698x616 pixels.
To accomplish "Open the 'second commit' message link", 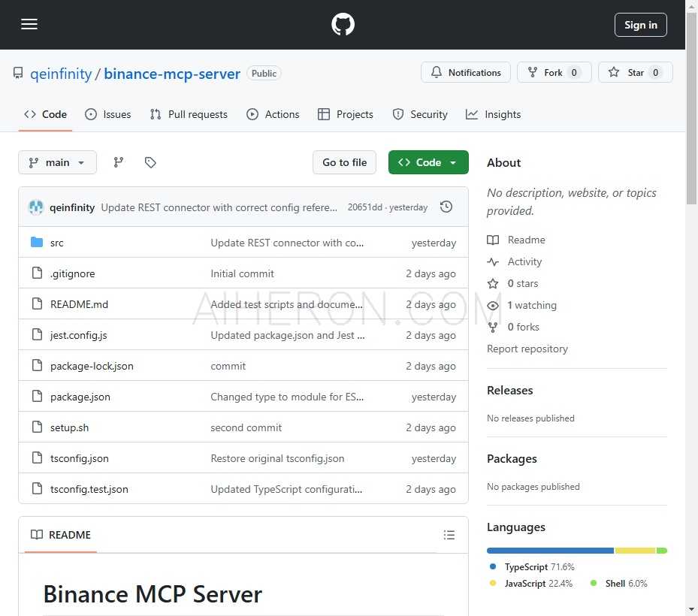I will click(x=246, y=427).
